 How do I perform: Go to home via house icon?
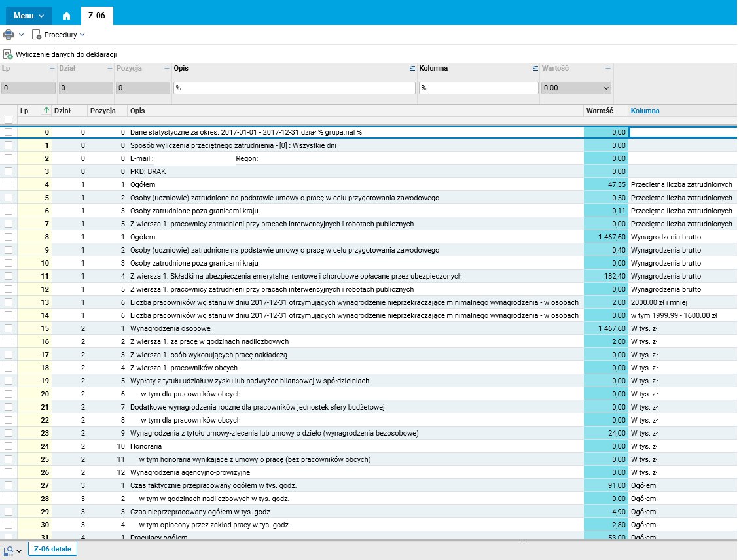coord(67,16)
